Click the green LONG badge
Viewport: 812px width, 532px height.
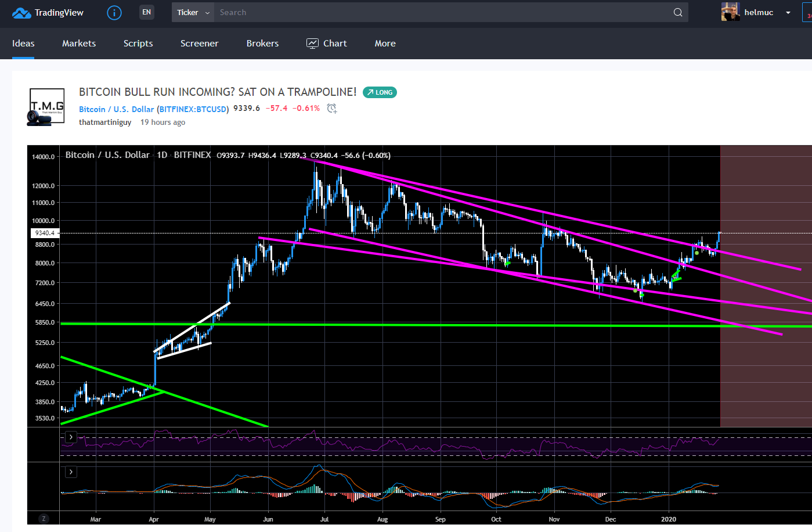pos(380,92)
